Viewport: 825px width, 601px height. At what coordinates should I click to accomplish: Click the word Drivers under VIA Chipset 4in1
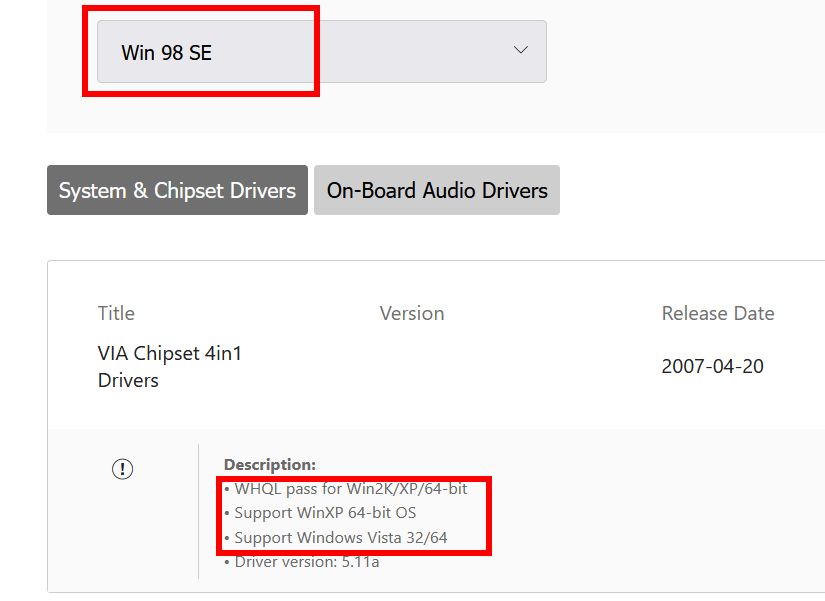click(x=128, y=380)
